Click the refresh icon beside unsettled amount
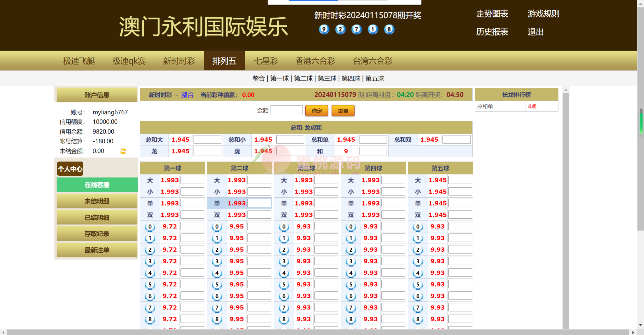Viewport: 644px width, 335px height. [x=123, y=151]
